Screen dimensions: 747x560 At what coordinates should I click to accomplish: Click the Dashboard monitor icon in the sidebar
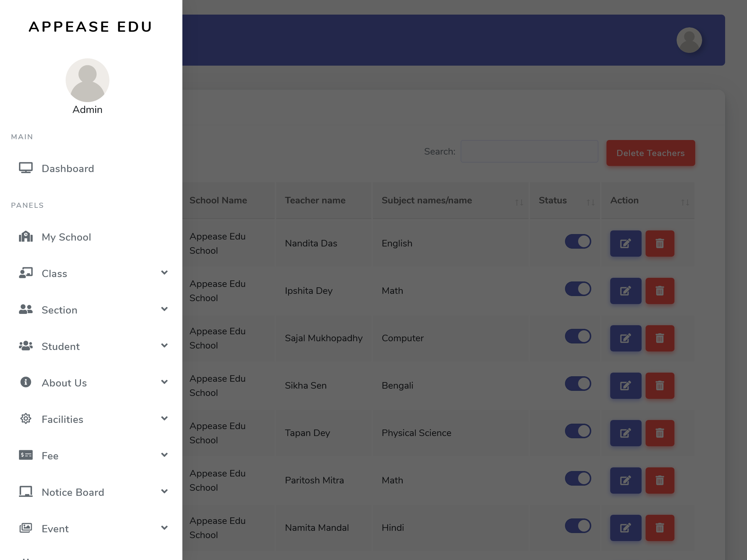(x=26, y=168)
